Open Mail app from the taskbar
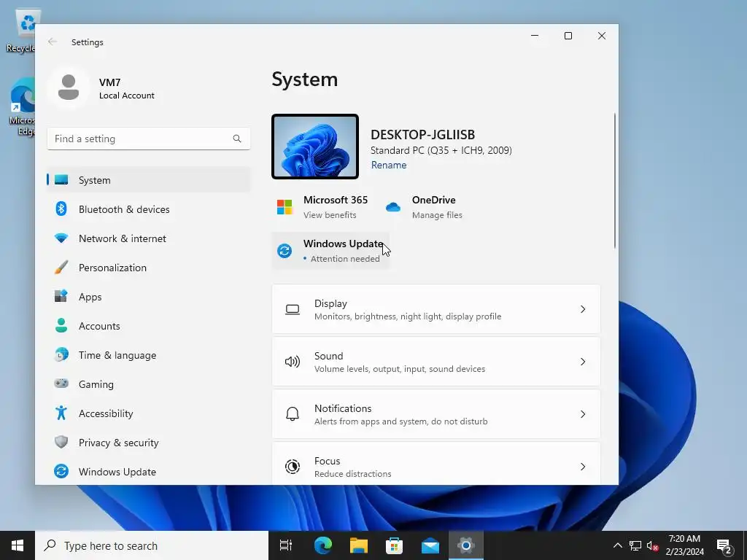The width and height of the screenshot is (747, 560). (430, 545)
